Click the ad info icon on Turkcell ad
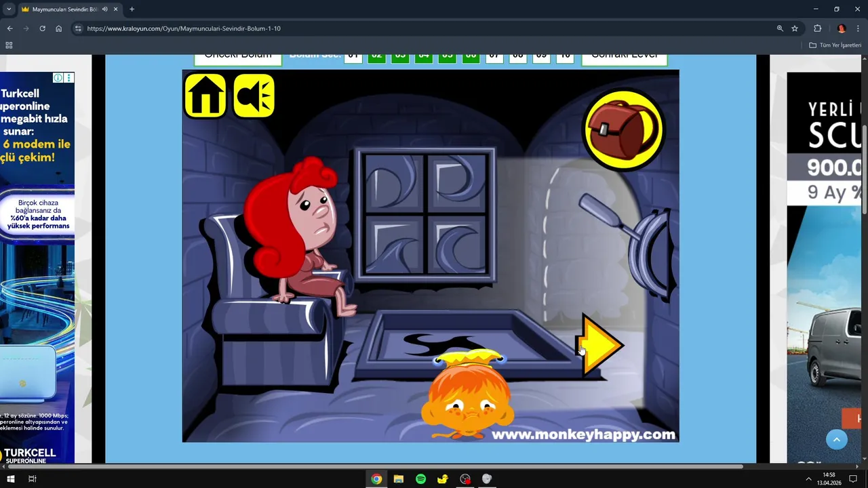 (x=58, y=78)
